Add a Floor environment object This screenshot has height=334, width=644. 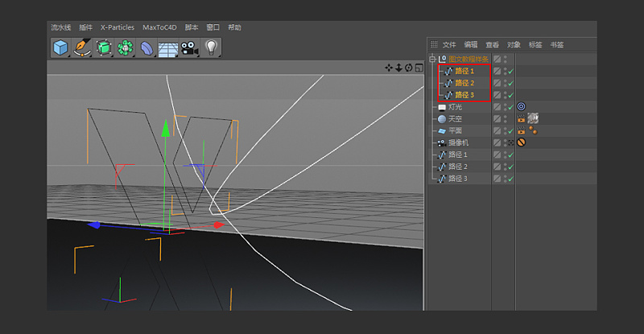pyautogui.click(x=167, y=48)
